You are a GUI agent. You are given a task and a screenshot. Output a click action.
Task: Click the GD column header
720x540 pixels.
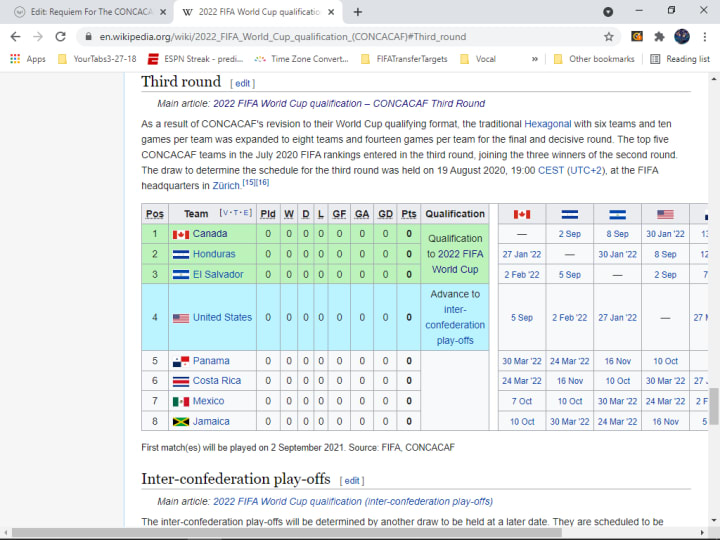click(x=385, y=214)
